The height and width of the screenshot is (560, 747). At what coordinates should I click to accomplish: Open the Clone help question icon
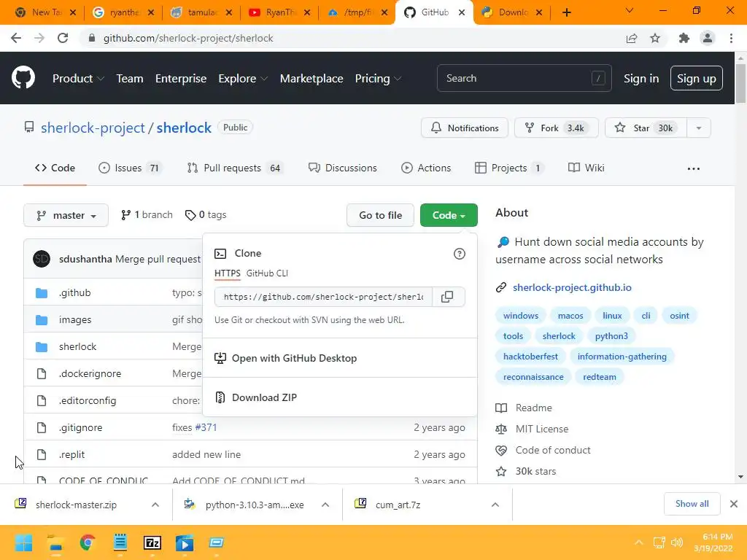tap(460, 254)
